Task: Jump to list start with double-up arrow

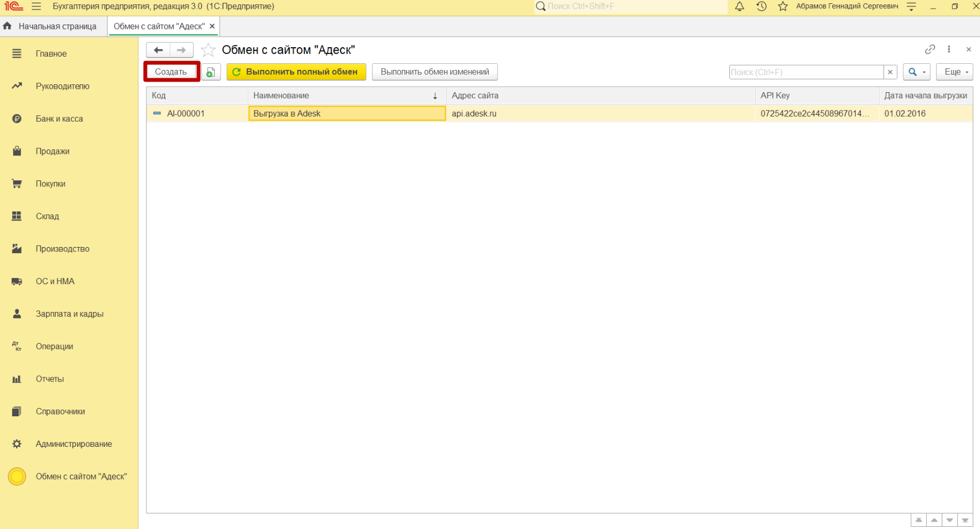Action: coord(918,520)
